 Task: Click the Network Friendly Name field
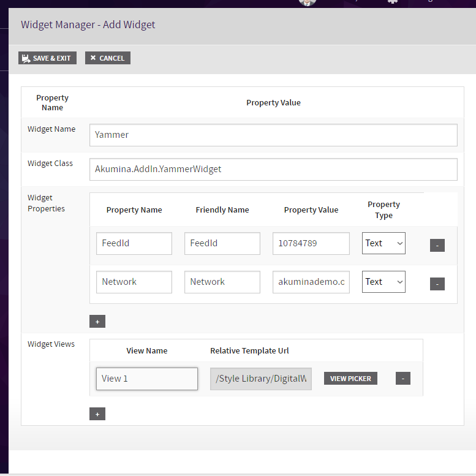coord(222,282)
